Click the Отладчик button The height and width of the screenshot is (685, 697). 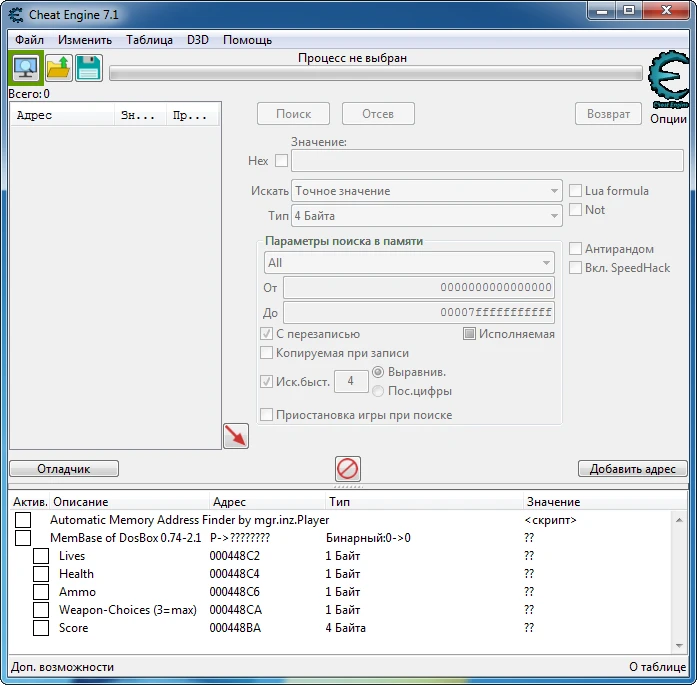64,469
